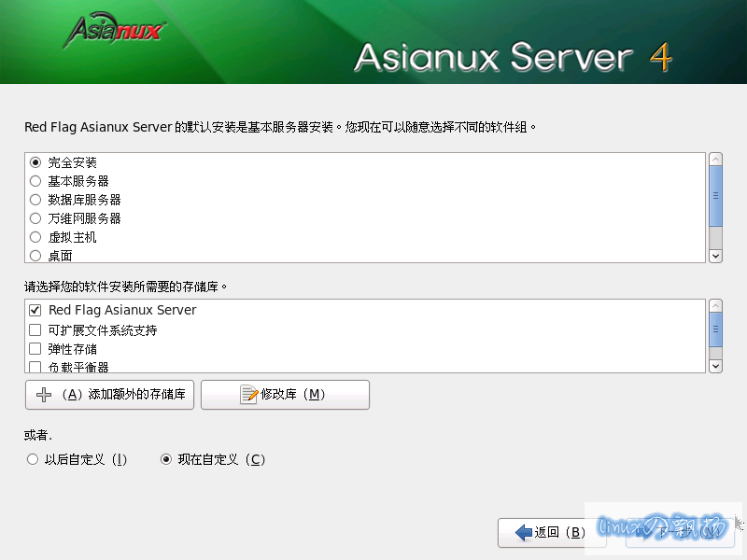Click the repository list scroll-down arrow

[715, 366]
